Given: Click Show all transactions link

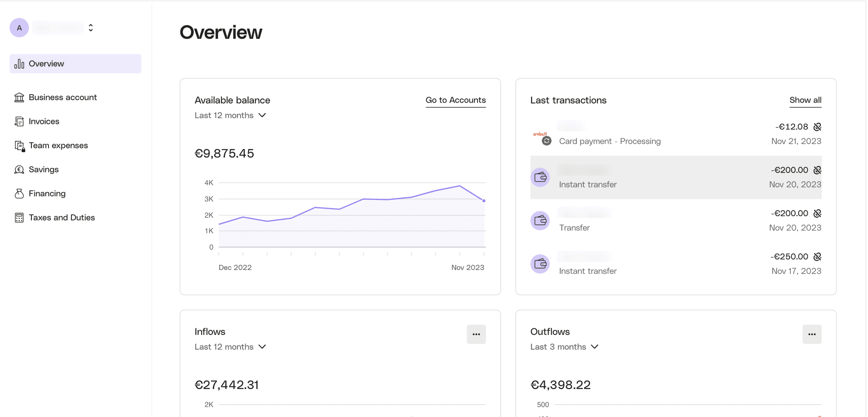Looking at the screenshot, I should pos(805,100).
